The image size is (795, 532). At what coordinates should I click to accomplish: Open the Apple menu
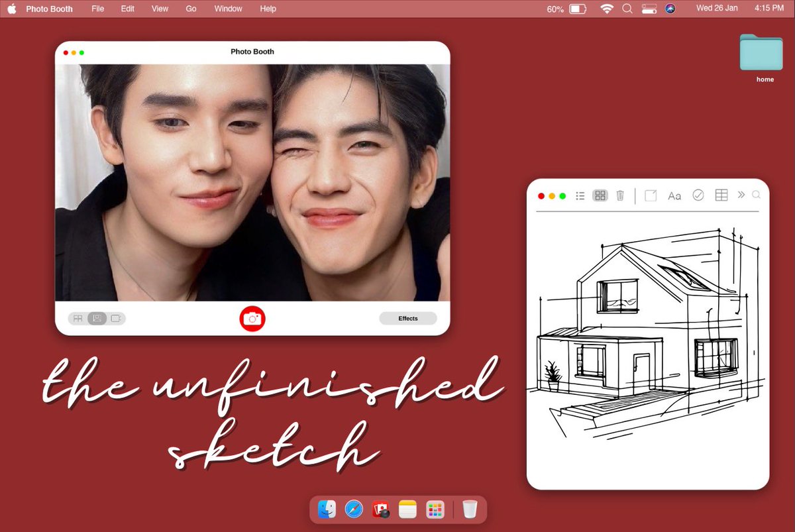coord(12,9)
